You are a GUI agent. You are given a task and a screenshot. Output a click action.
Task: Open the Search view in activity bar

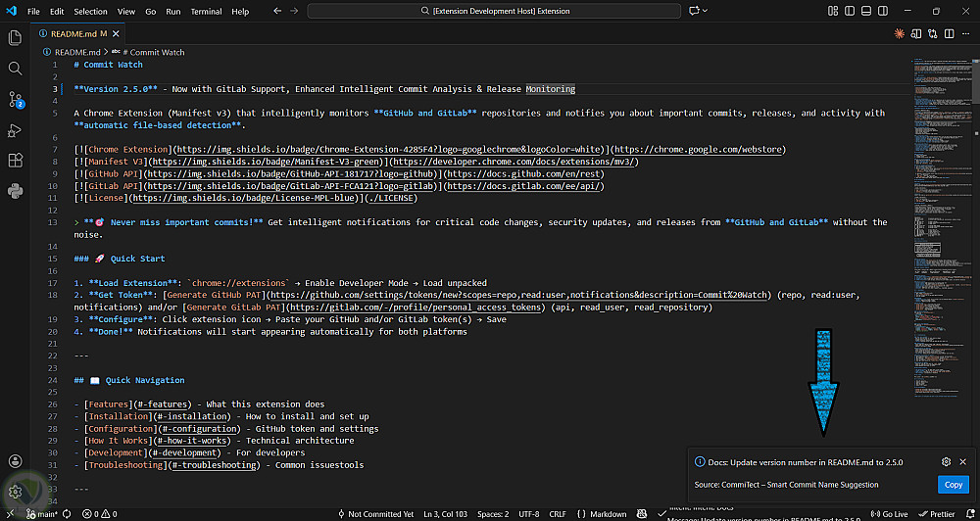pos(15,69)
